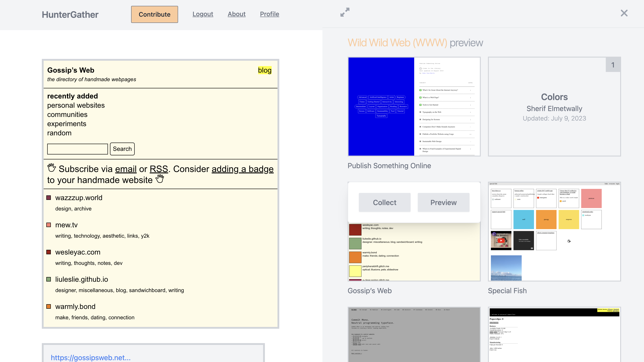Focus the Gossip's Web search field
Viewport: 644px width, 362px height.
(78, 149)
